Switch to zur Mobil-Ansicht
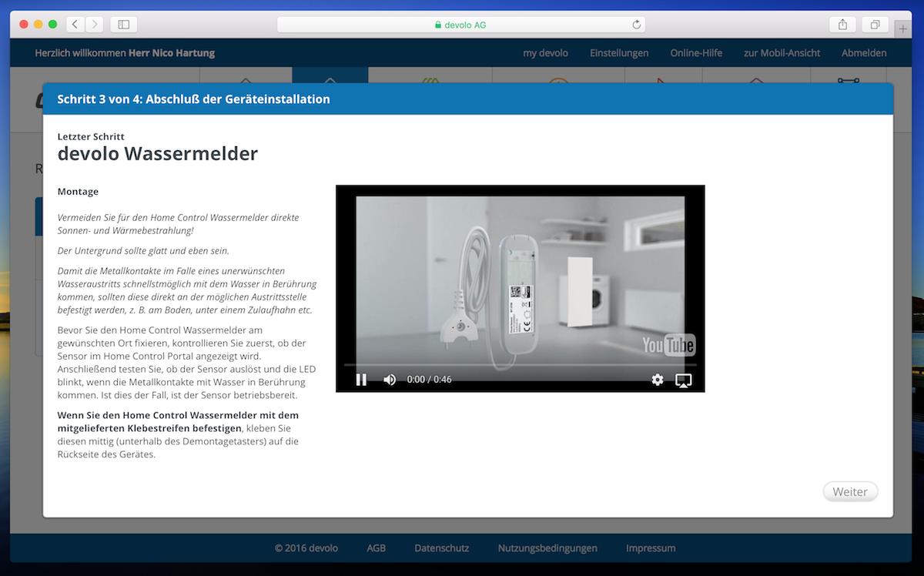This screenshot has height=576, width=924. coord(782,53)
